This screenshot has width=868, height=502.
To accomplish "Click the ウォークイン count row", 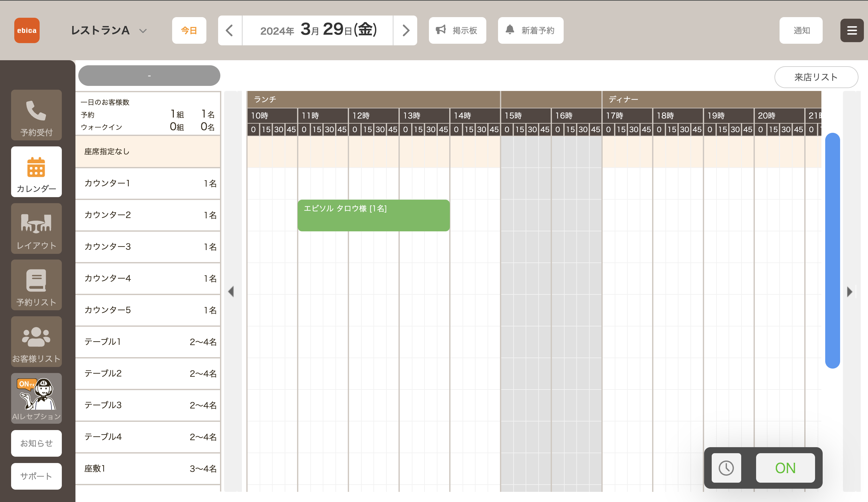I will coord(148,127).
